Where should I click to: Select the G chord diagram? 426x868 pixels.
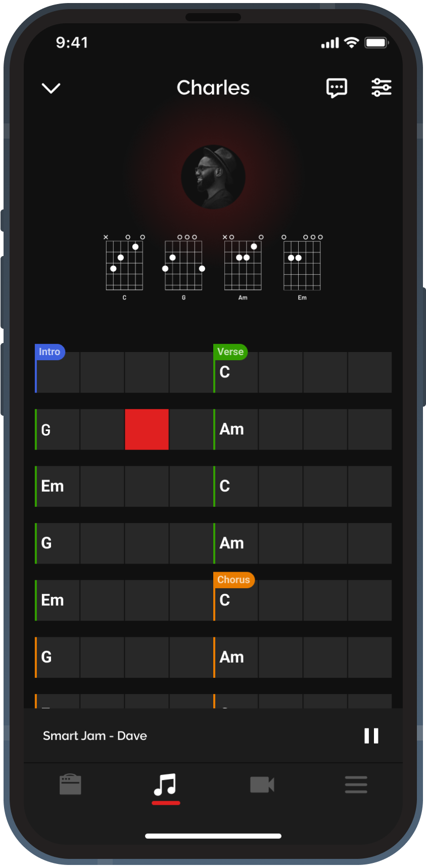[183, 266]
